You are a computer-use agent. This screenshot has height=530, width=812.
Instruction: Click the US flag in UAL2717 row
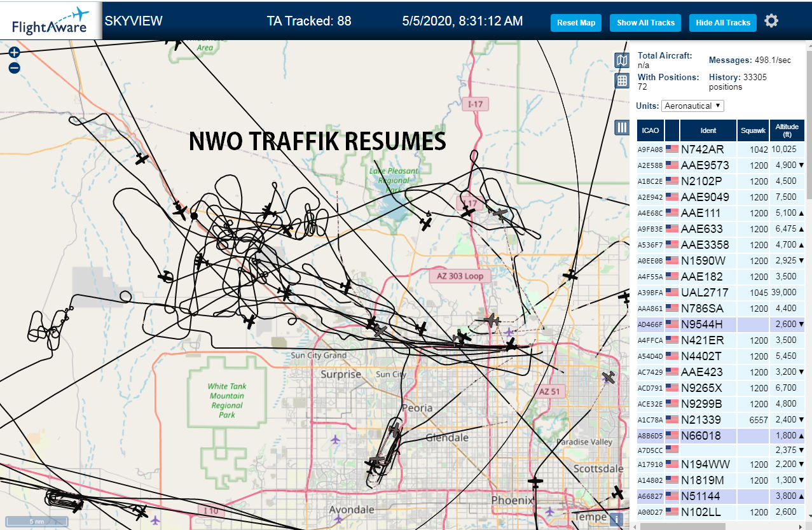672,293
